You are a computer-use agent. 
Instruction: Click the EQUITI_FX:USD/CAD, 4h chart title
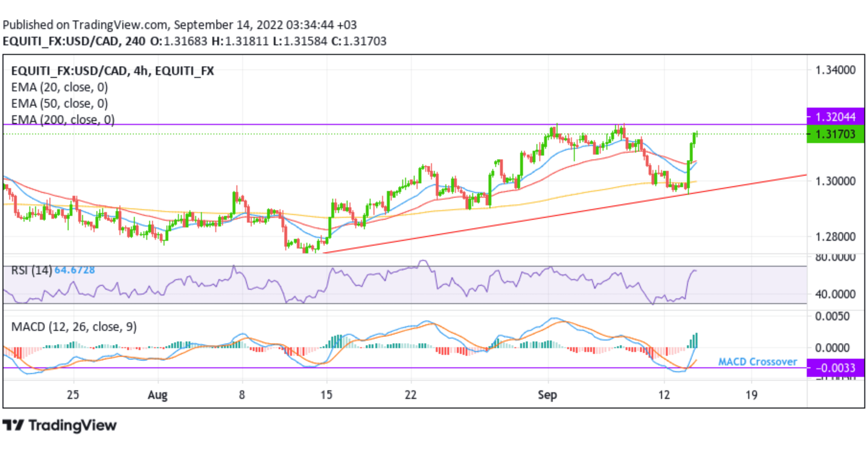[113, 71]
